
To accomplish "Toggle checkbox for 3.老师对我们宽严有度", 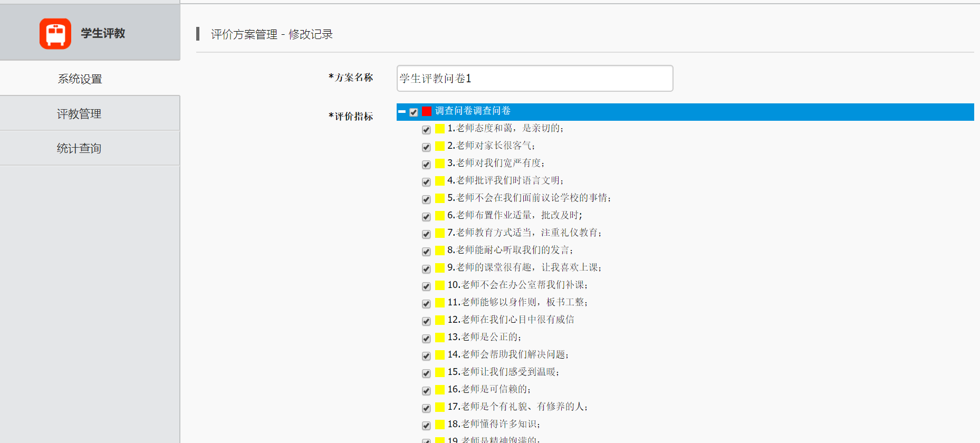I will coord(426,165).
